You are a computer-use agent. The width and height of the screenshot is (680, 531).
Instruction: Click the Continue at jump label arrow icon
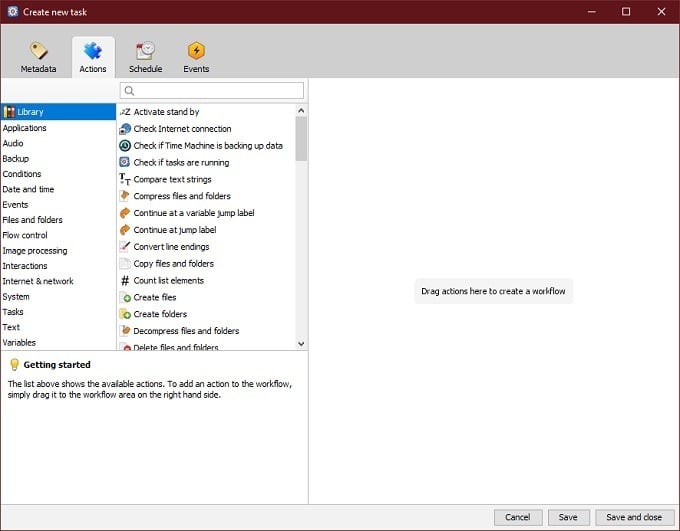click(125, 230)
